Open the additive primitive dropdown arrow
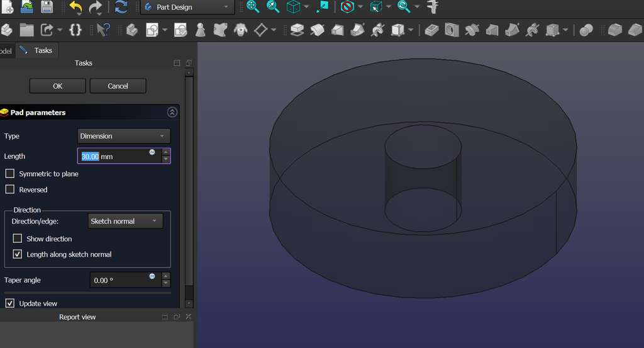This screenshot has height=348, width=644. [x=410, y=30]
